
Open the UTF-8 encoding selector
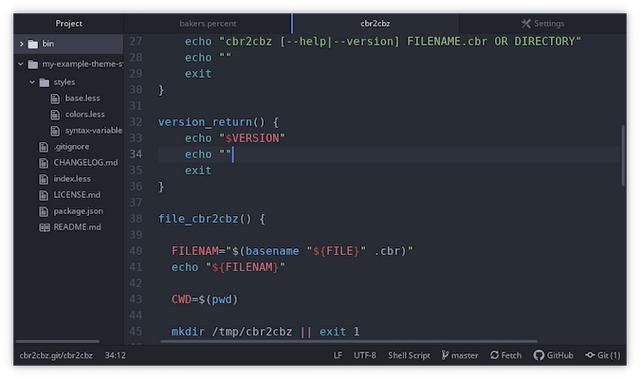pyautogui.click(x=365, y=355)
